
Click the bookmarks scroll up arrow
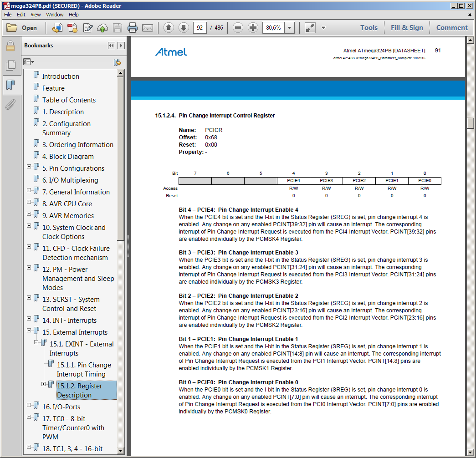point(121,73)
